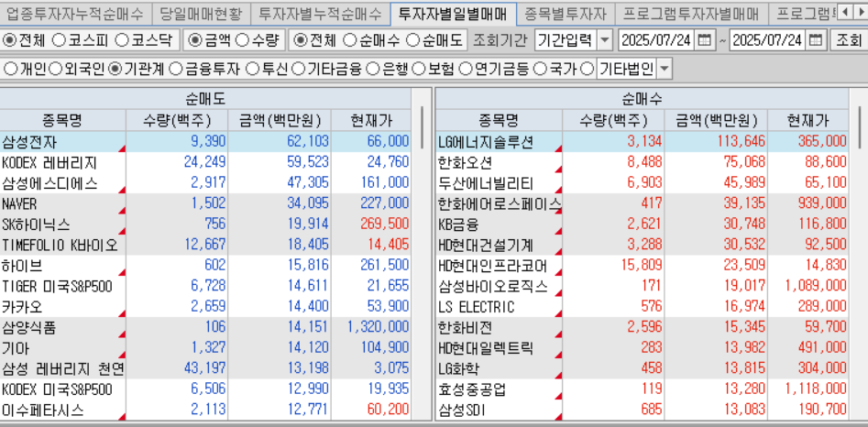Select the TIGER 미국S&P500 row
Screen dimensions: 868x427
205,286
